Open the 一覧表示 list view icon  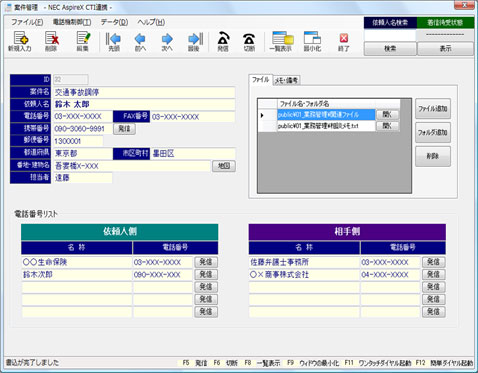[x=281, y=41]
